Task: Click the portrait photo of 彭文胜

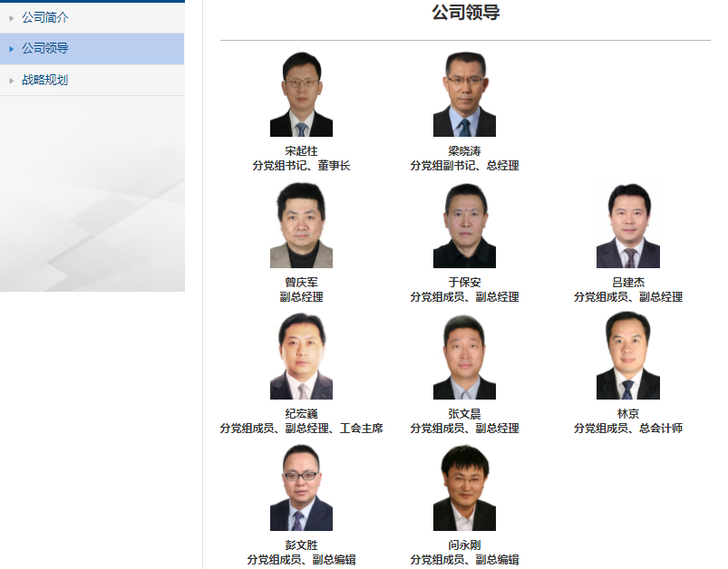Action: click(x=301, y=487)
